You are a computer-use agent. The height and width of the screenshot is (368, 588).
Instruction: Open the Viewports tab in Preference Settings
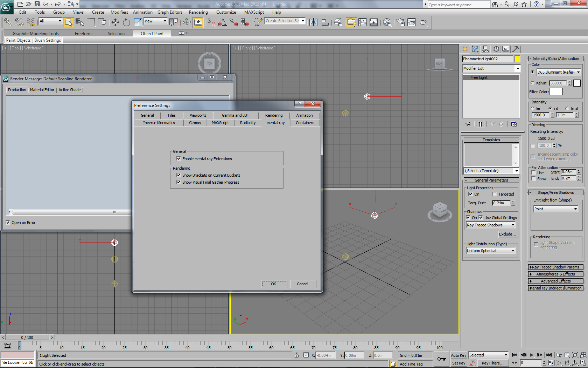point(198,115)
